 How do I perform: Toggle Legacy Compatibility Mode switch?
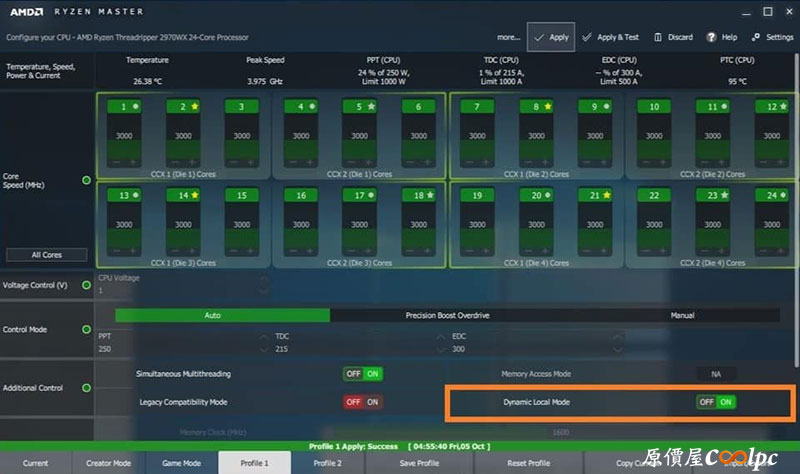pyautogui.click(x=363, y=402)
